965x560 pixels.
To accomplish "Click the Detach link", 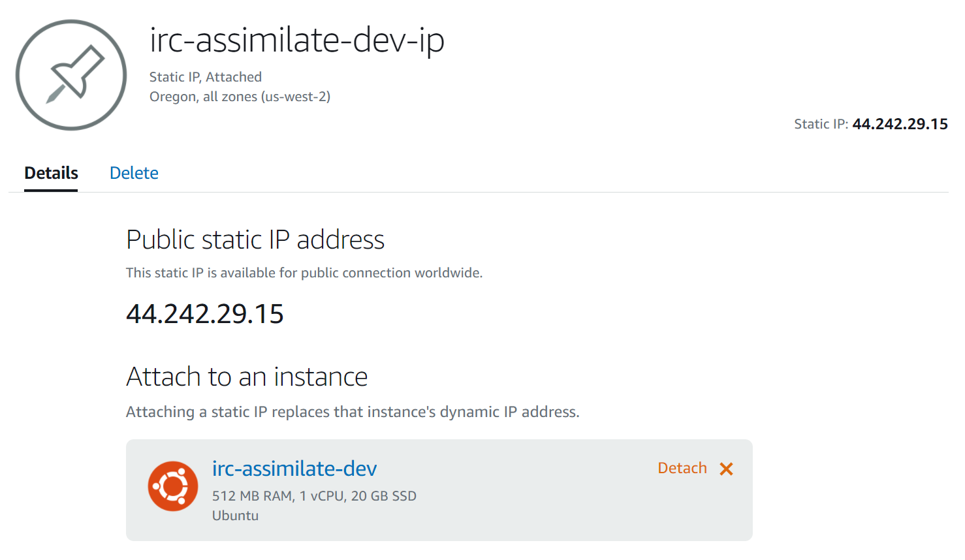I will (682, 468).
